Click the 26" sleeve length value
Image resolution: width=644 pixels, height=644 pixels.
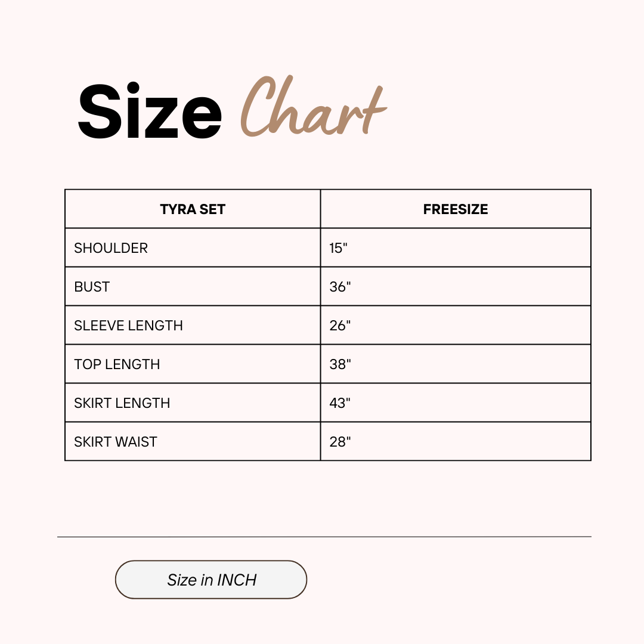click(x=340, y=326)
